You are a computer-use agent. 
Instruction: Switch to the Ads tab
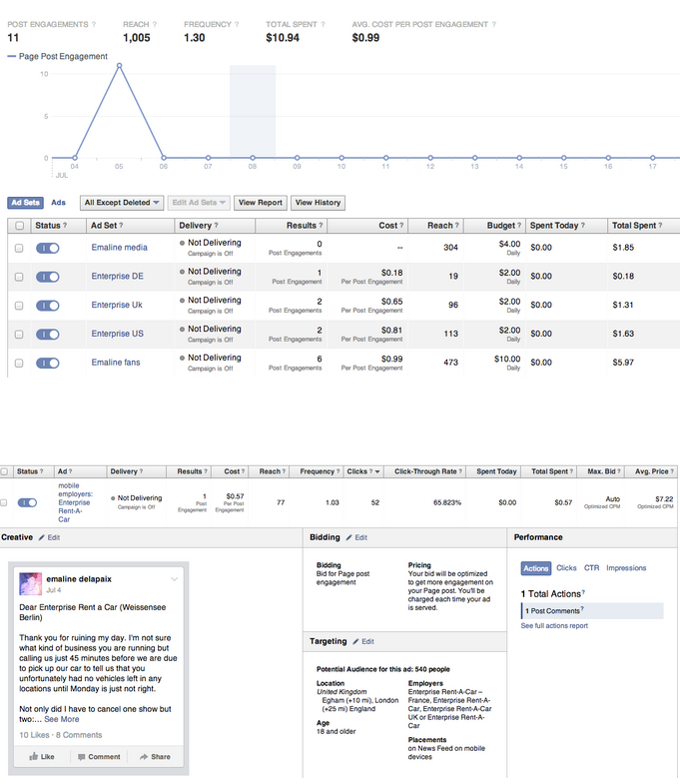coord(59,203)
